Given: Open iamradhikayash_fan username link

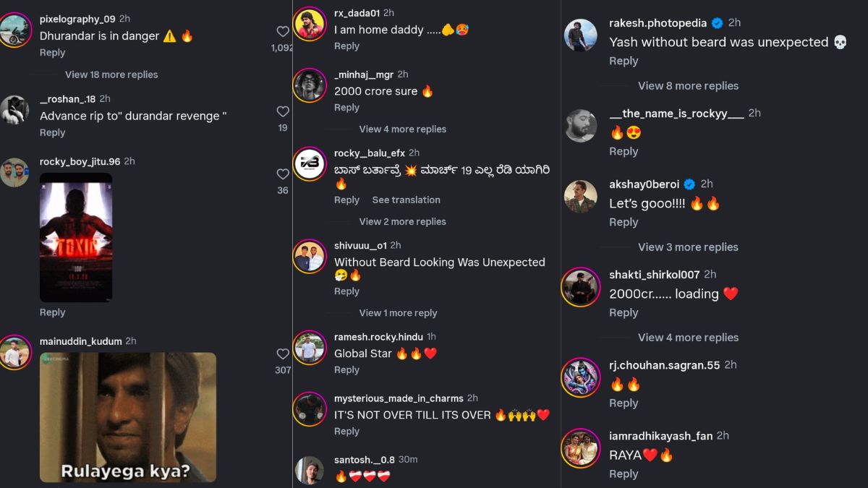Looking at the screenshot, I should (x=660, y=436).
